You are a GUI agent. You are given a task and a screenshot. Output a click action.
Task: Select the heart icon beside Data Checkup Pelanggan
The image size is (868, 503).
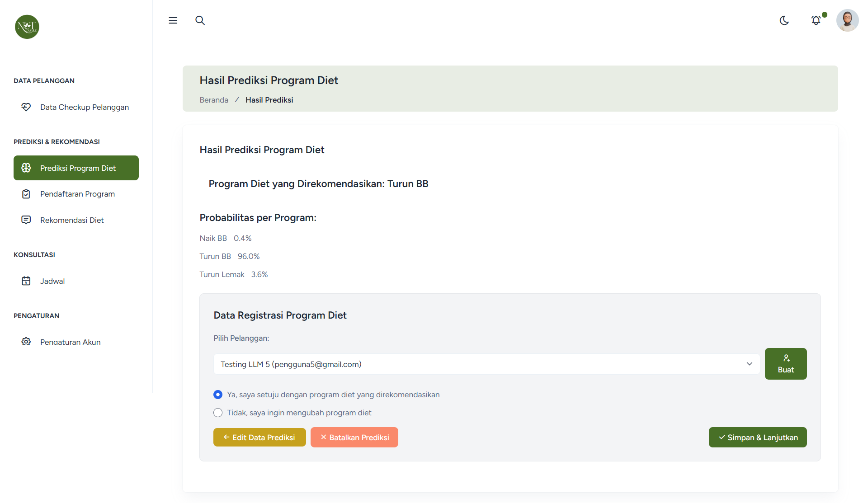(26, 107)
